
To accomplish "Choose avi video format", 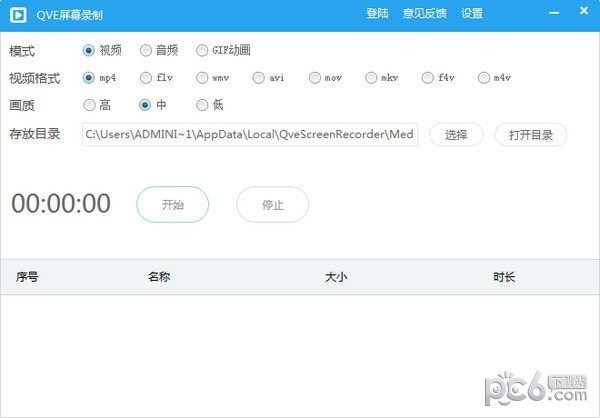I will [259, 77].
